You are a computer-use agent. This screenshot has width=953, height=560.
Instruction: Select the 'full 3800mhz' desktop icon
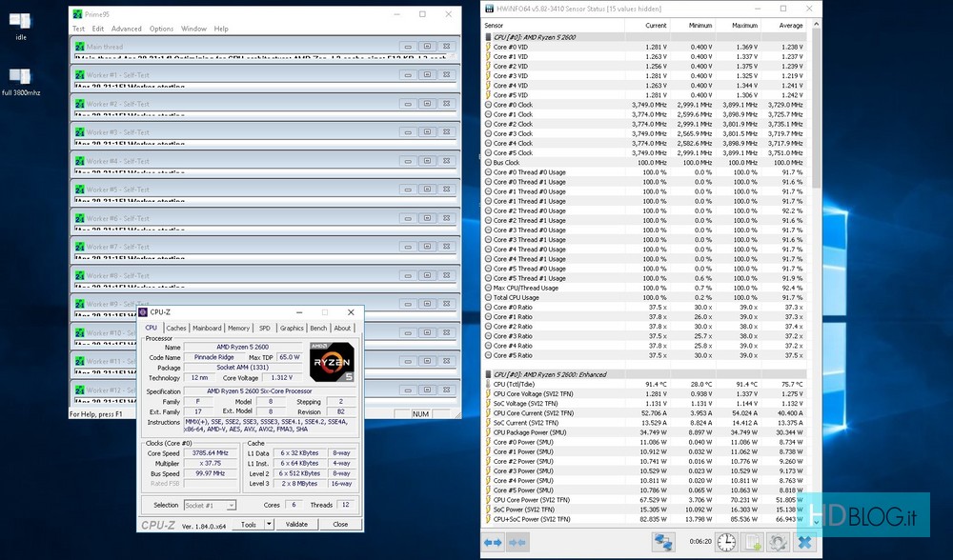click(x=21, y=76)
